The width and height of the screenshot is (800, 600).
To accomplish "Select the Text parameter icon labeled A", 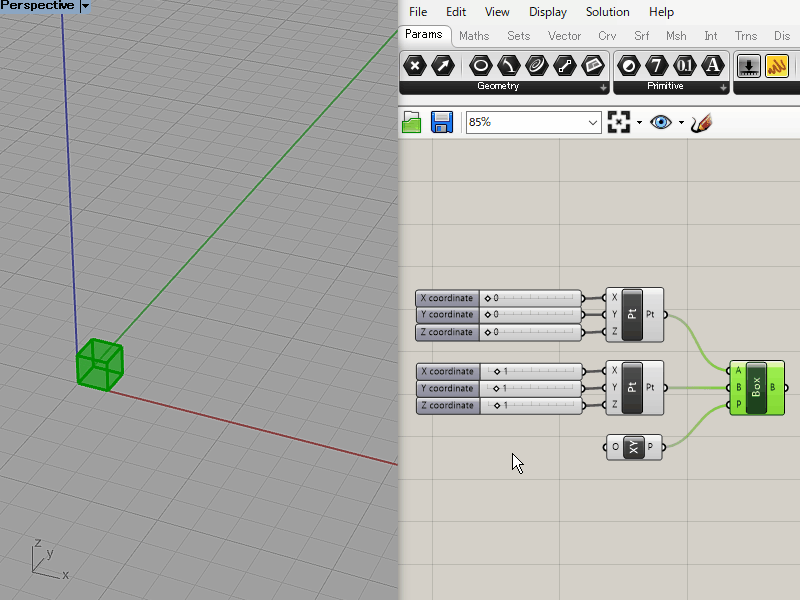I will point(712,66).
